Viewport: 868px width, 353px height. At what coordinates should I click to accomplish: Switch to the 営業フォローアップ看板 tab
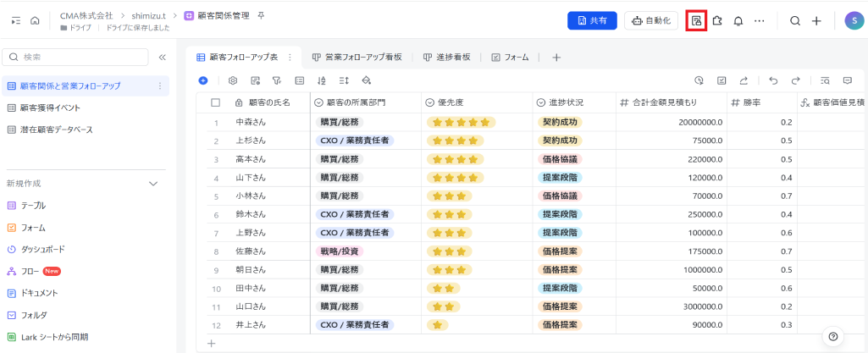357,57
